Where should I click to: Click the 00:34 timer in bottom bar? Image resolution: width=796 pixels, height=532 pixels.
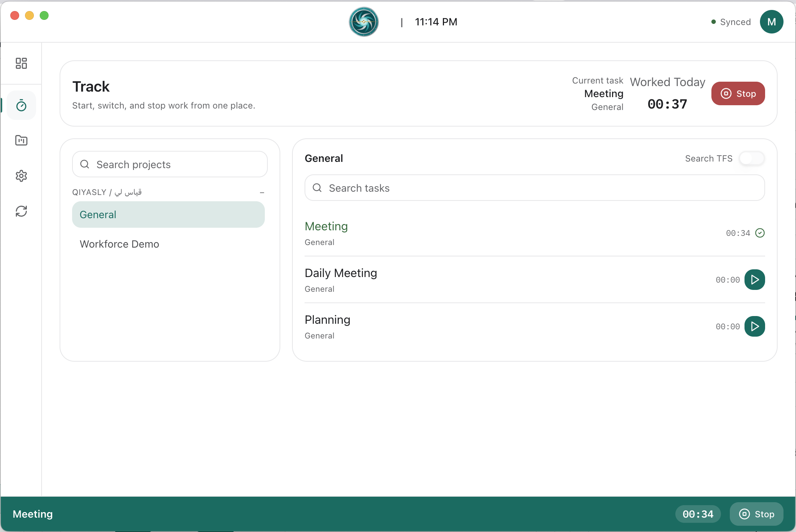(x=698, y=514)
